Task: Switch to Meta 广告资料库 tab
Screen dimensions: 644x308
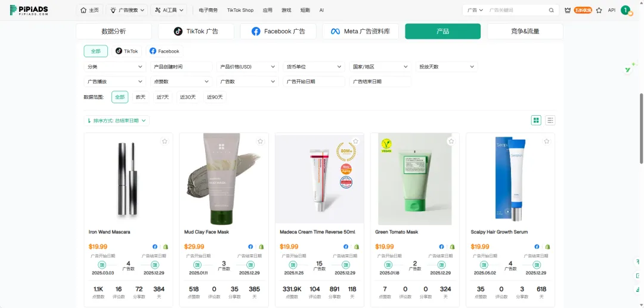Action: (x=360, y=31)
